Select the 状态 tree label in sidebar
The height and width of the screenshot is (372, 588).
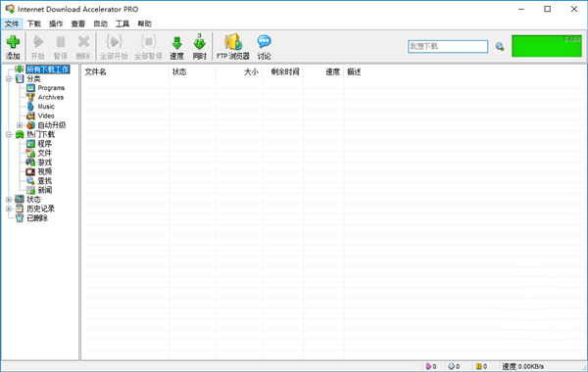33,200
